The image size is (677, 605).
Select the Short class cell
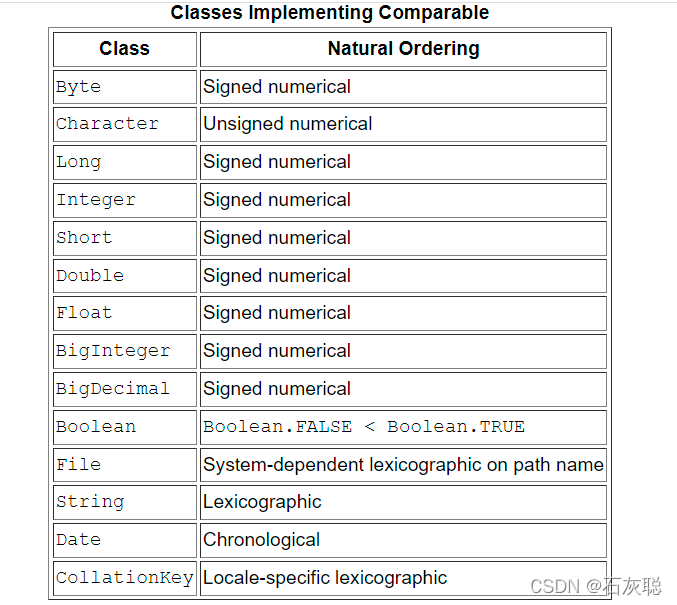pyautogui.click(x=125, y=238)
